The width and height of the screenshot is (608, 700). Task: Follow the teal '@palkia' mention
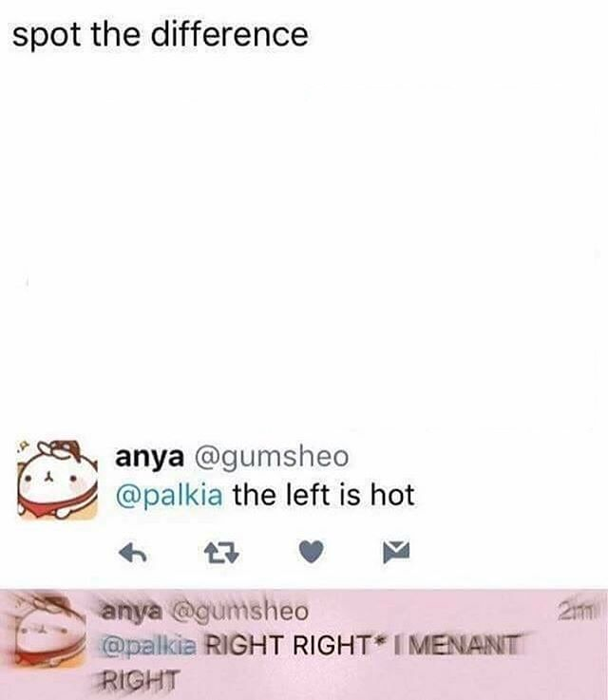tap(169, 495)
